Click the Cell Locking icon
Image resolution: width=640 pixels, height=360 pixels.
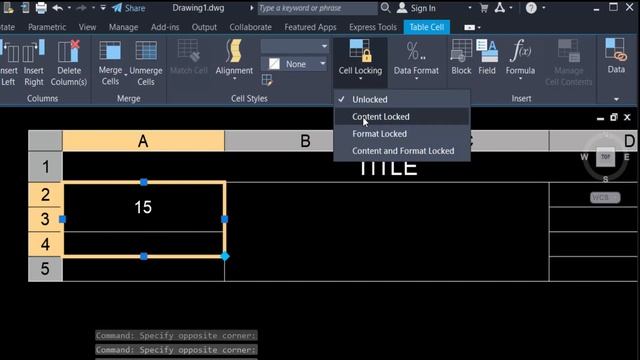(360, 51)
